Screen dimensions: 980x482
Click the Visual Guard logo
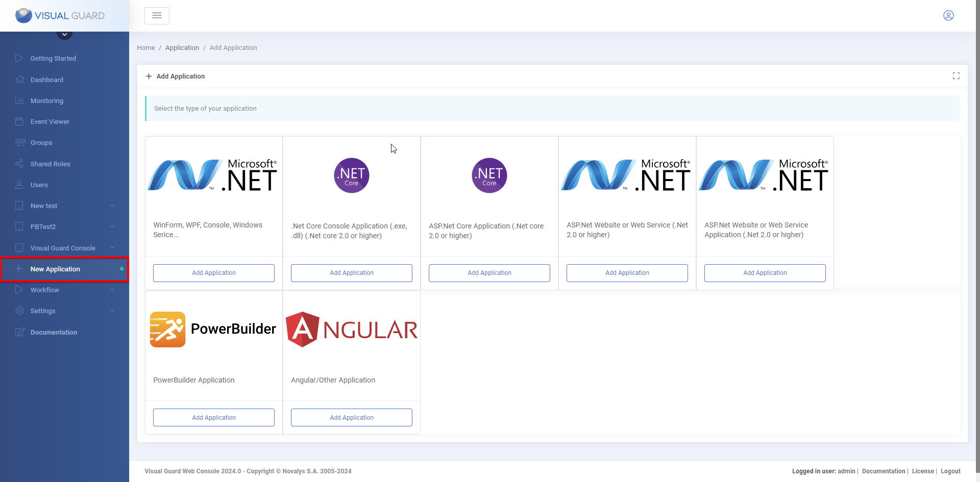coord(60,15)
